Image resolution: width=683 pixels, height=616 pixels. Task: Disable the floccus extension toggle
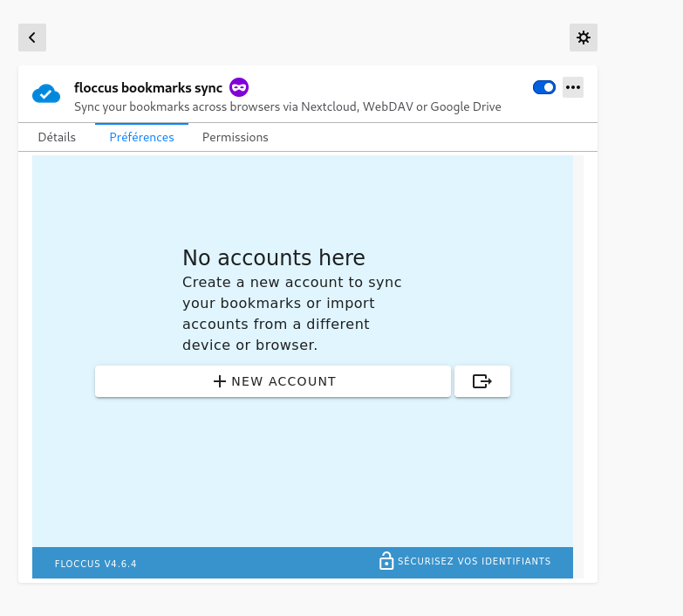click(543, 87)
